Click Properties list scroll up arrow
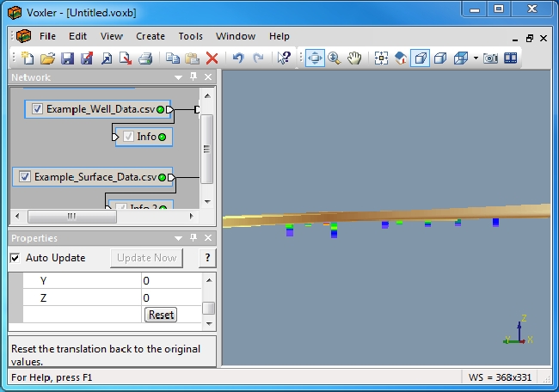The height and width of the screenshot is (392, 559). pyautogui.click(x=209, y=280)
